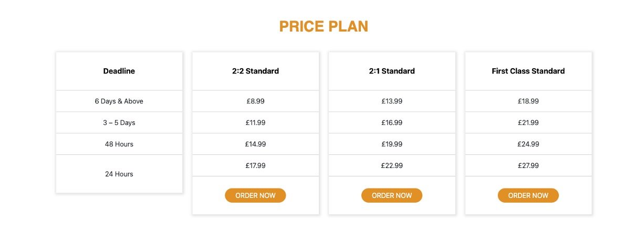This screenshot has width=644, height=251.
Task: Click the 2:2 Standard plan title
Action: point(255,71)
